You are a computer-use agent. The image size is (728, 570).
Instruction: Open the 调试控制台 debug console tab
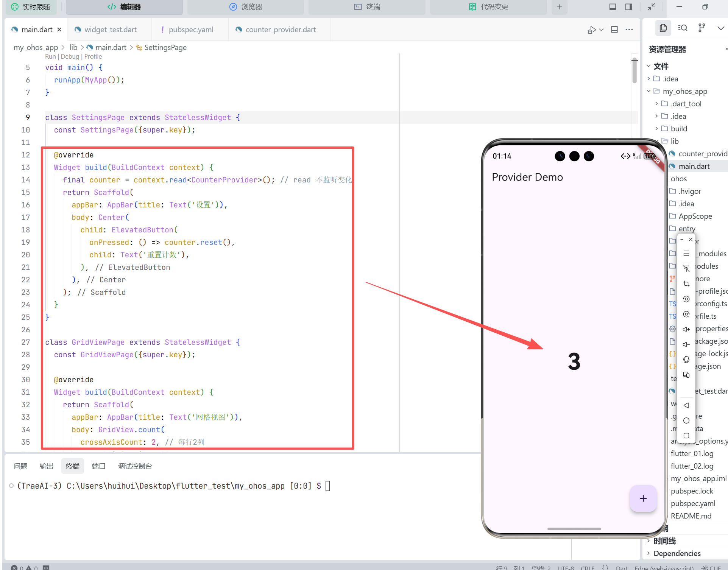[135, 466]
